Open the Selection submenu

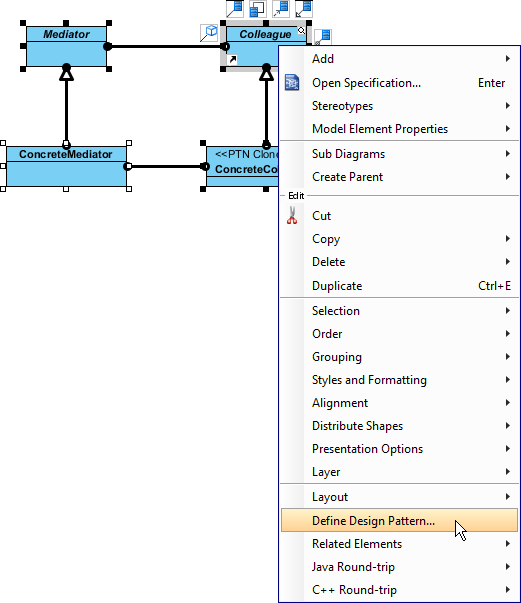tap(399, 311)
